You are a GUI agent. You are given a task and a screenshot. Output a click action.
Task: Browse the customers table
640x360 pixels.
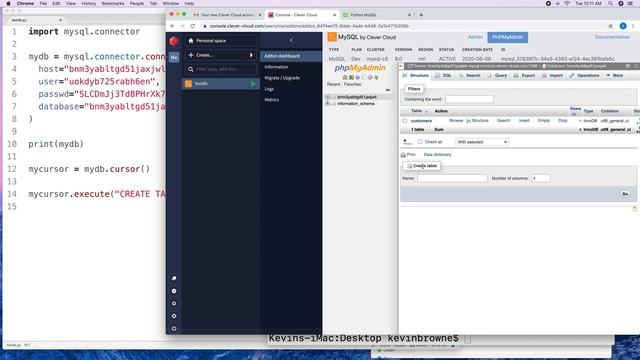pyautogui.click(x=456, y=121)
